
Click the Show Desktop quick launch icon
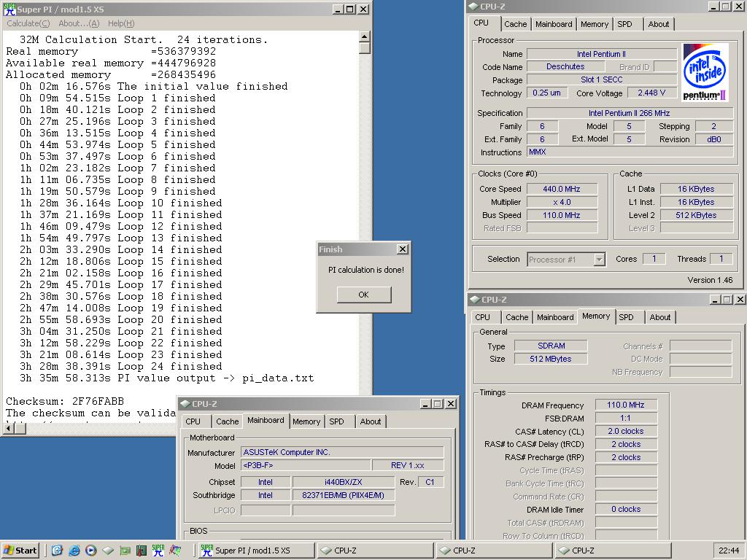[x=57, y=551]
